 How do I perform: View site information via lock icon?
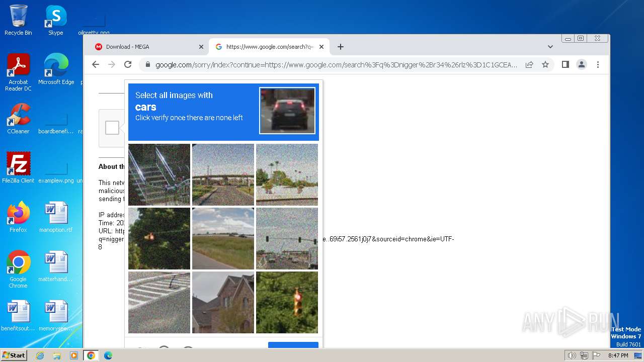tap(148, 64)
